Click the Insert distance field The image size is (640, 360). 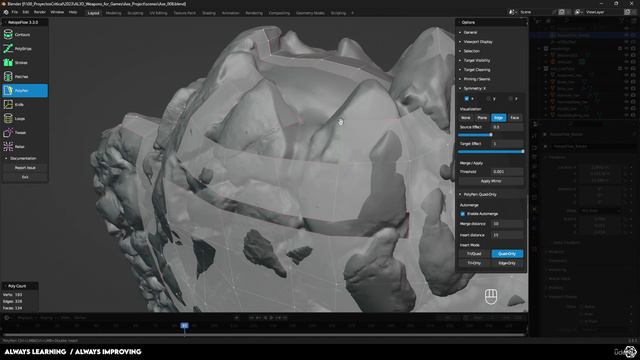click(x=507, y=235)
